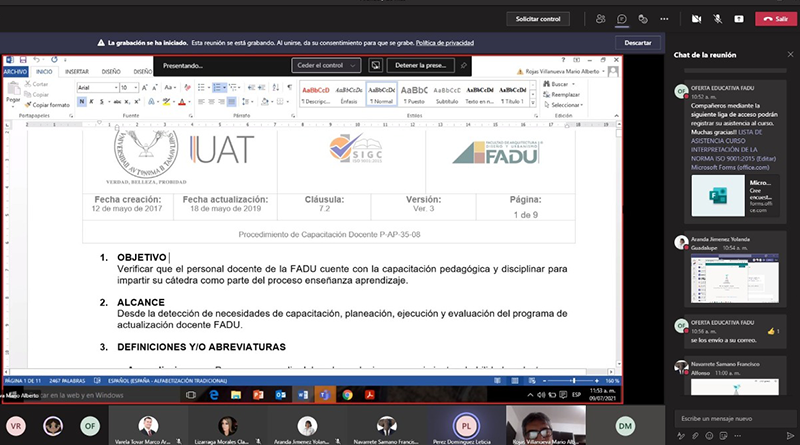Click the justify alignment icon
Image resolution: width=800 pixels, height=445 pixels.
[231, 102]
